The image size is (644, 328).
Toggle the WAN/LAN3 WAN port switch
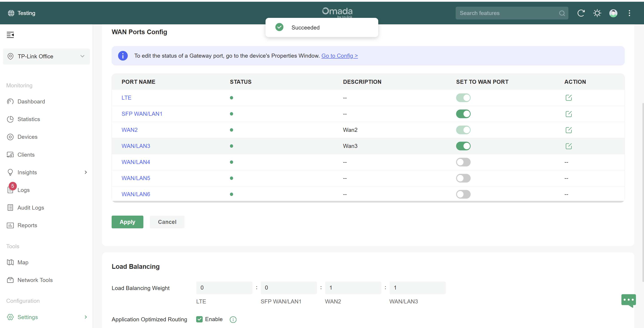pos(463,146)
